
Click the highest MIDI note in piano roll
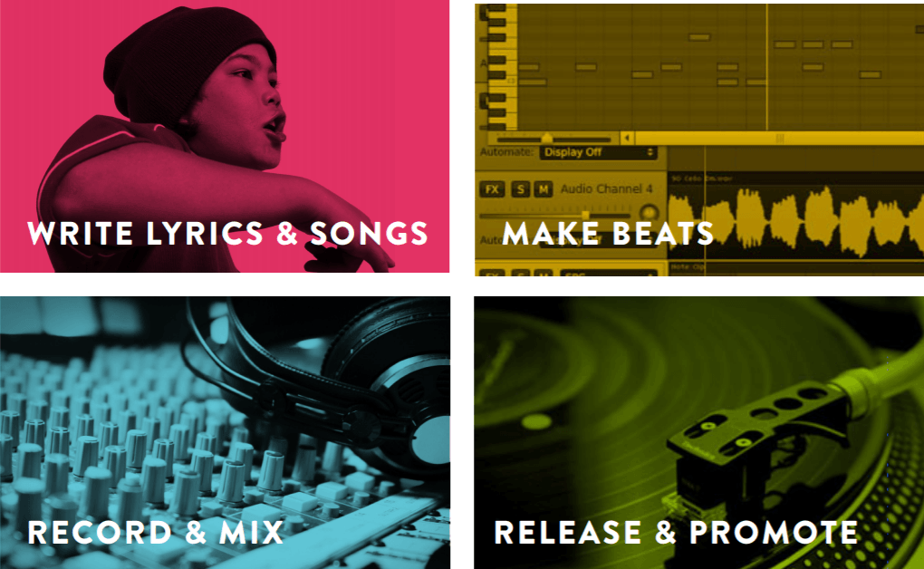coord(699,37)
